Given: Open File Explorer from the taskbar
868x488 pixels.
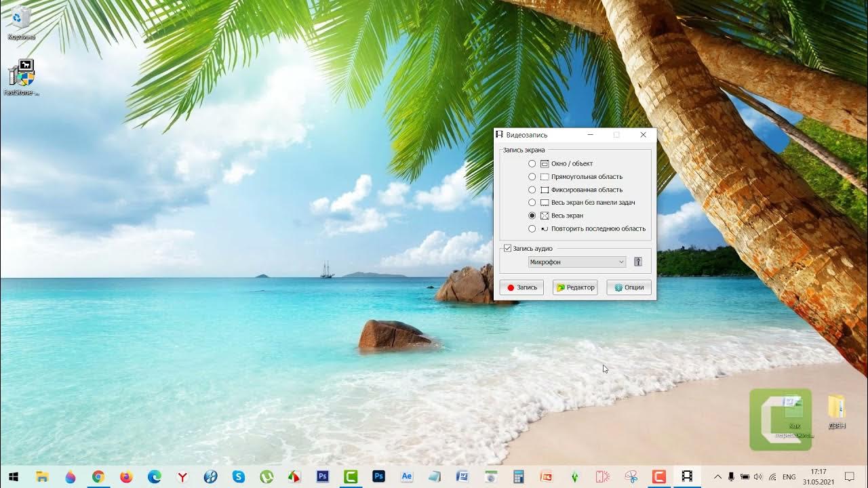Looking at the screenshot, I should pyautogui.click(x=42, y=476).
